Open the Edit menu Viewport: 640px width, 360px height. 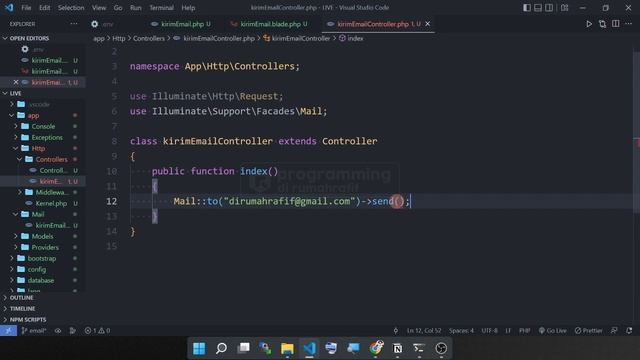[x=44, y=8]
